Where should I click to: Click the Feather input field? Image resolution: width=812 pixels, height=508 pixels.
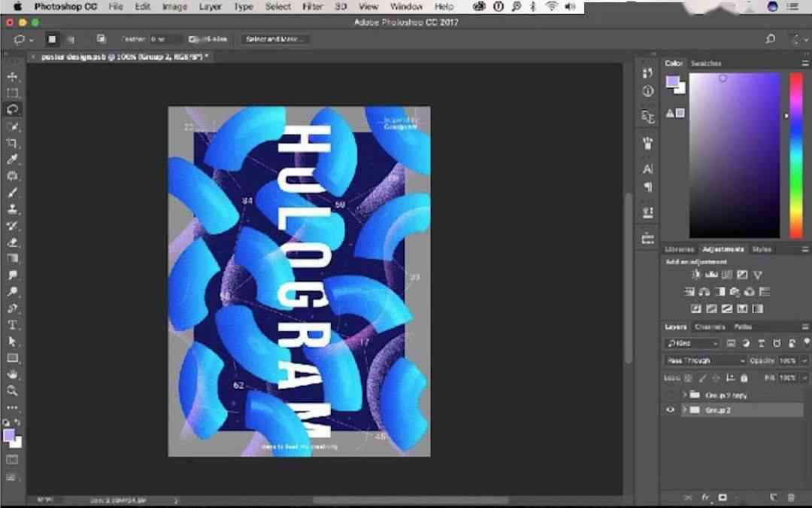point(164,39)
